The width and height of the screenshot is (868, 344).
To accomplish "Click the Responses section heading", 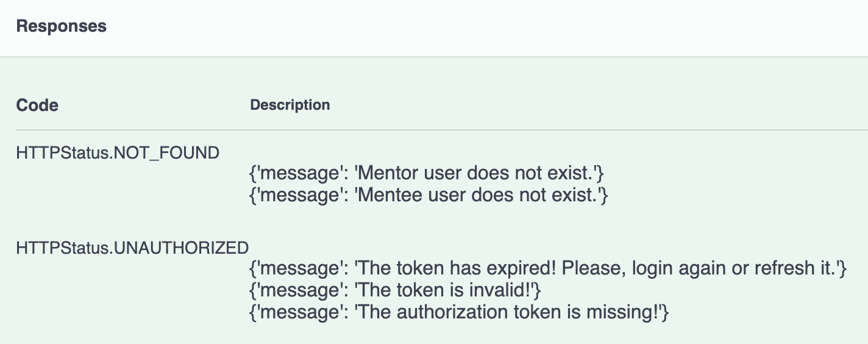I will coord(61,26).
